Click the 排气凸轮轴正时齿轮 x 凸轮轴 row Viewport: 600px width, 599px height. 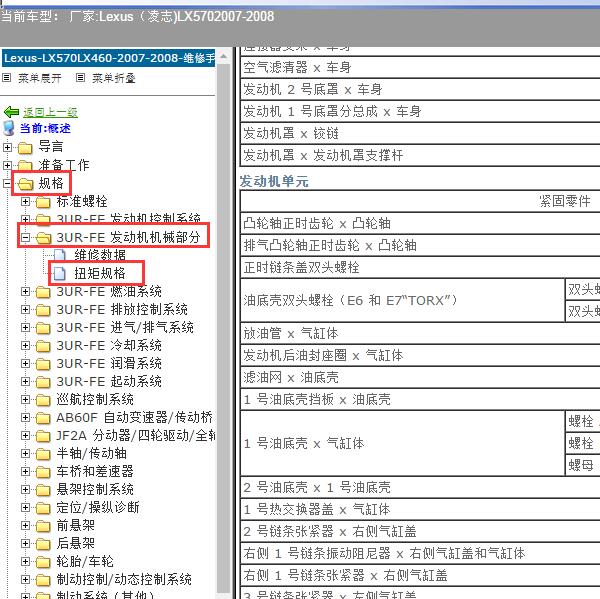click(x=420, y=246)
